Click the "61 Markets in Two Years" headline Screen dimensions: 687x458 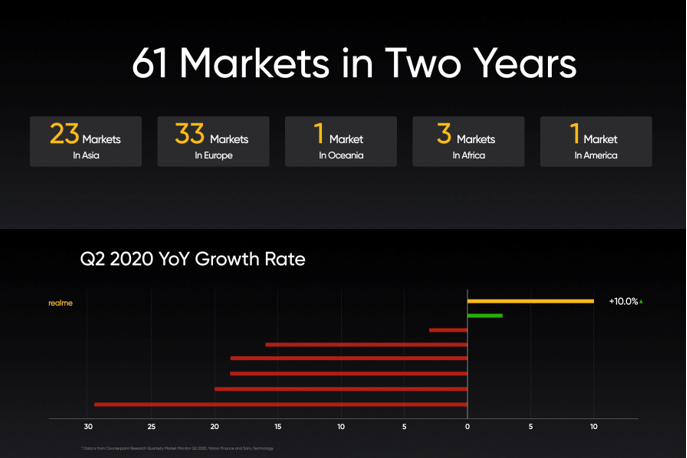point(354,64)
